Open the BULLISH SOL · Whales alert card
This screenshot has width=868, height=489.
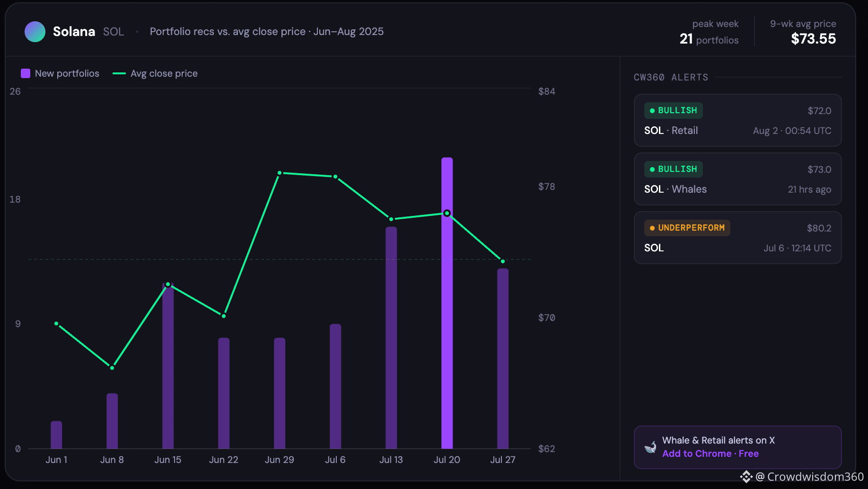click(x=737, y=179)
